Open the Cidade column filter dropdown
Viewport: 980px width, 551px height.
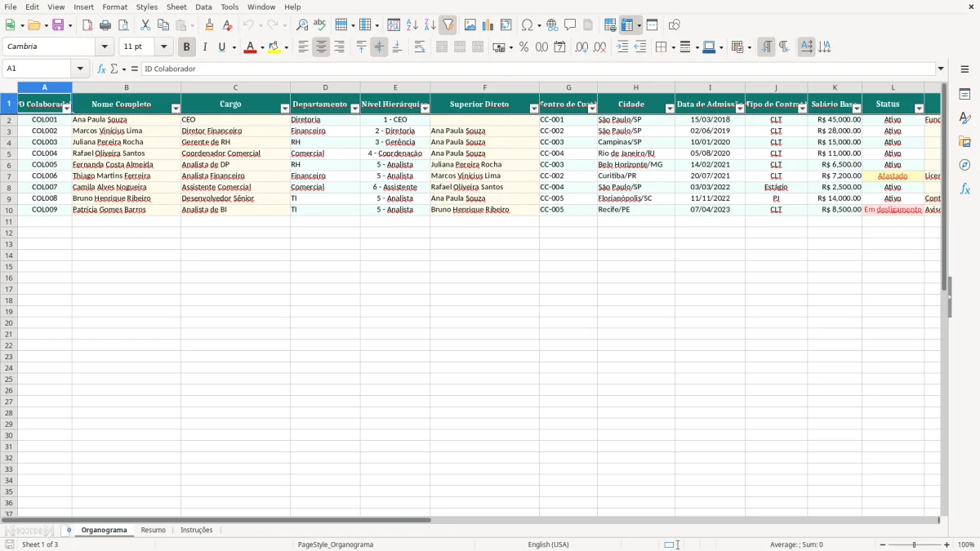670,109
